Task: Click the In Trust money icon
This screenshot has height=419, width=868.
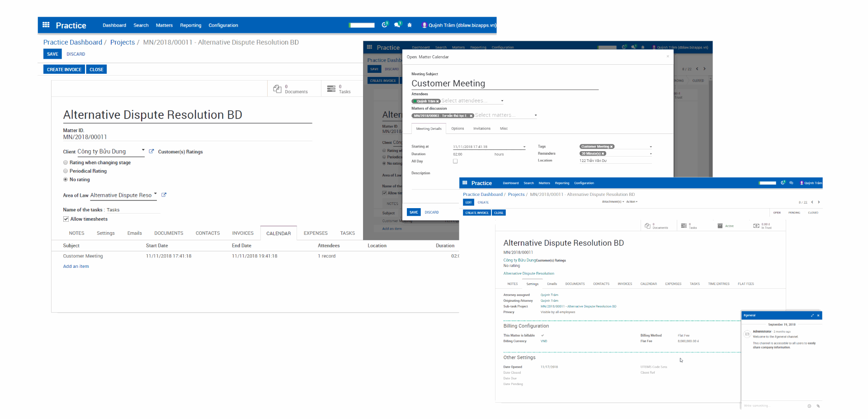Action: tap(756, 226)
